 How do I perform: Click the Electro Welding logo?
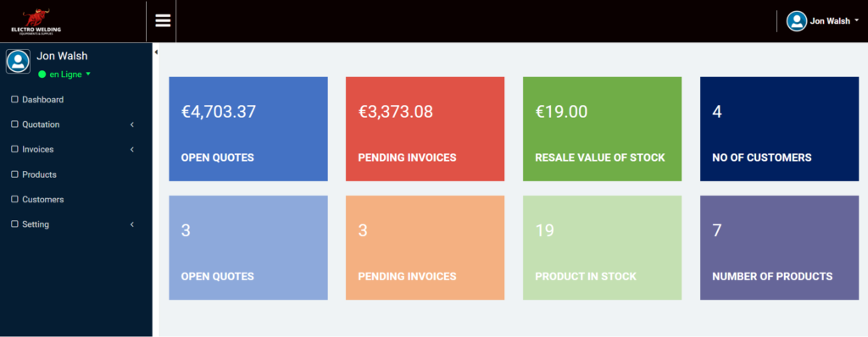coord(36,21)
